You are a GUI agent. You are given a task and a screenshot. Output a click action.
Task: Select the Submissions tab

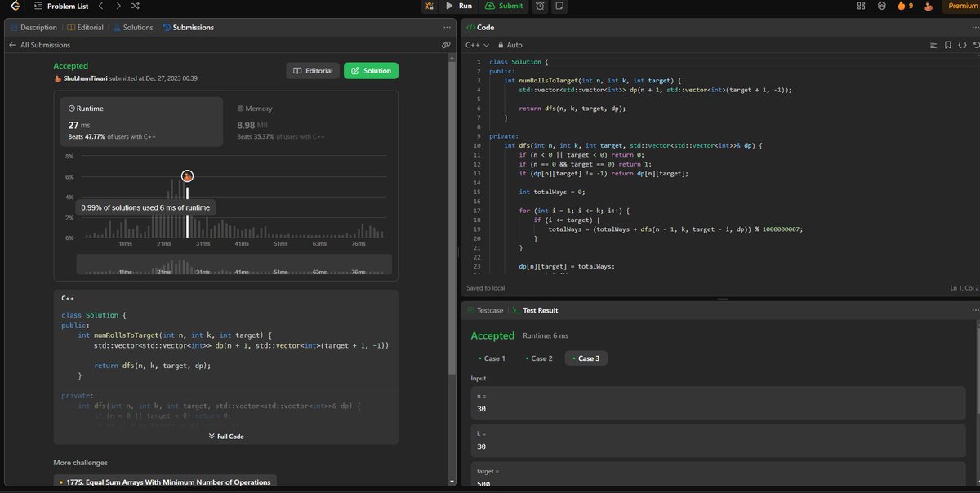pyautogui.click(x=189, y=27)
